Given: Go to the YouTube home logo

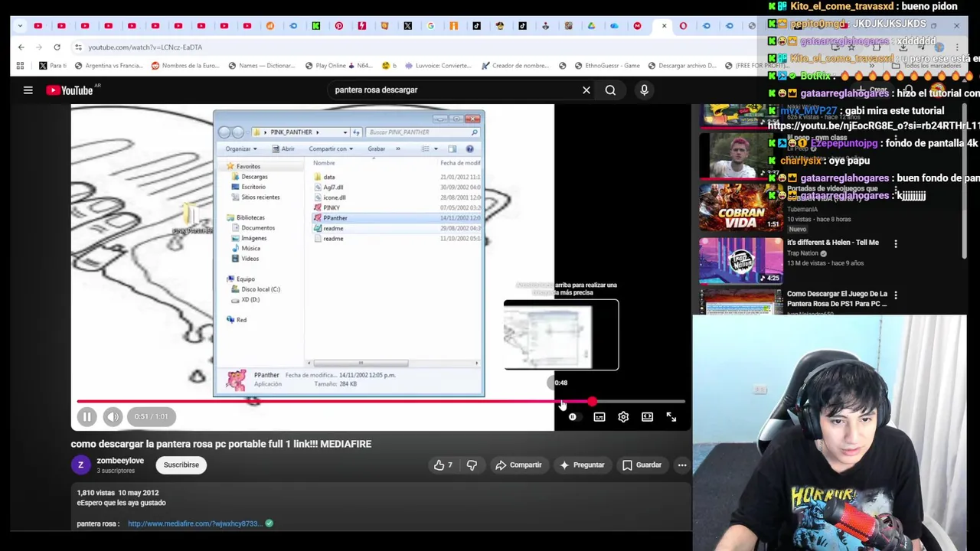Looking at the screenshot, I should tap(69, 90).
